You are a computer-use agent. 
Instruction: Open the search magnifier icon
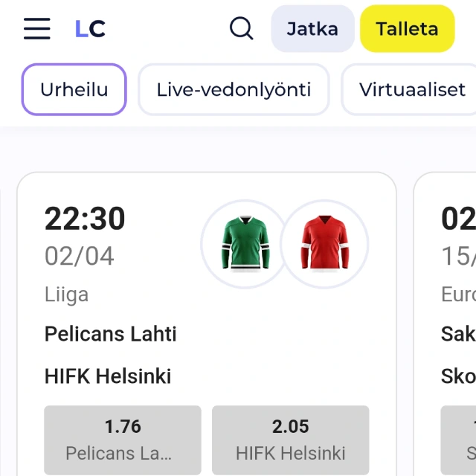click(x=241, y=28)
